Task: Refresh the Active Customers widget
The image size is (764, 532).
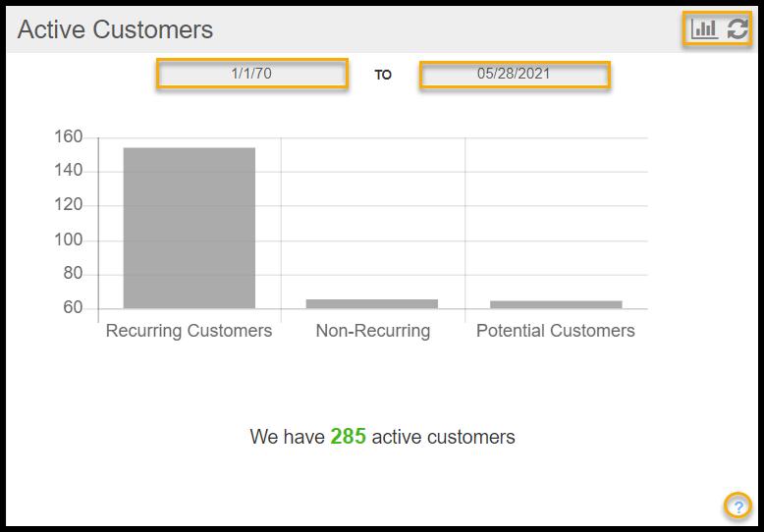Action: (737, 29)
